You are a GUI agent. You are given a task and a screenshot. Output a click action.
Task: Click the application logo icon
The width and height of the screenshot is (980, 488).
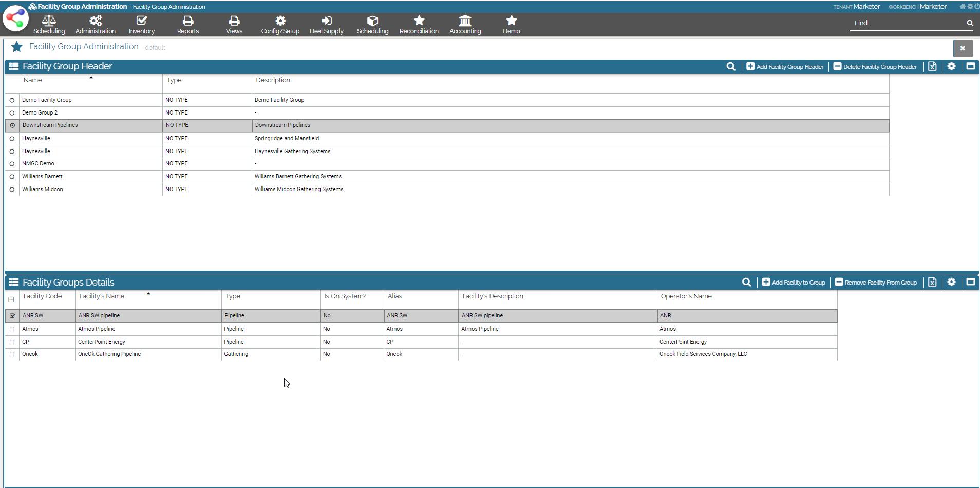[x=16, y=18]
